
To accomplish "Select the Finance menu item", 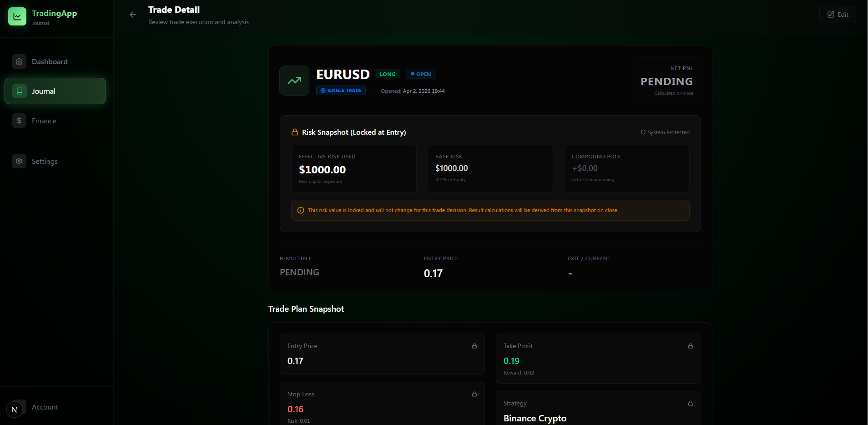I will point(44,121).
